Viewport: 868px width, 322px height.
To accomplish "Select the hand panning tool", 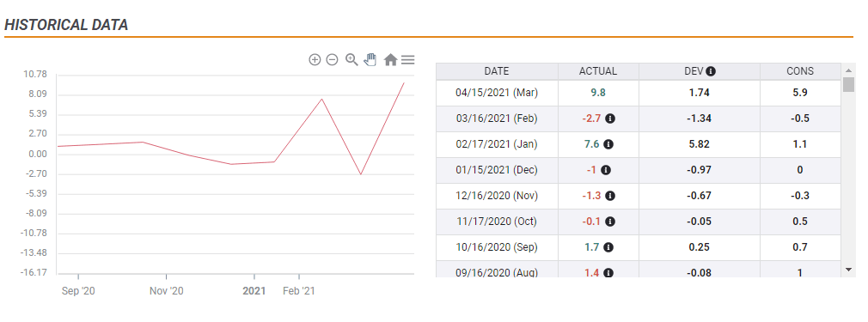I will [x=370, y=59].
